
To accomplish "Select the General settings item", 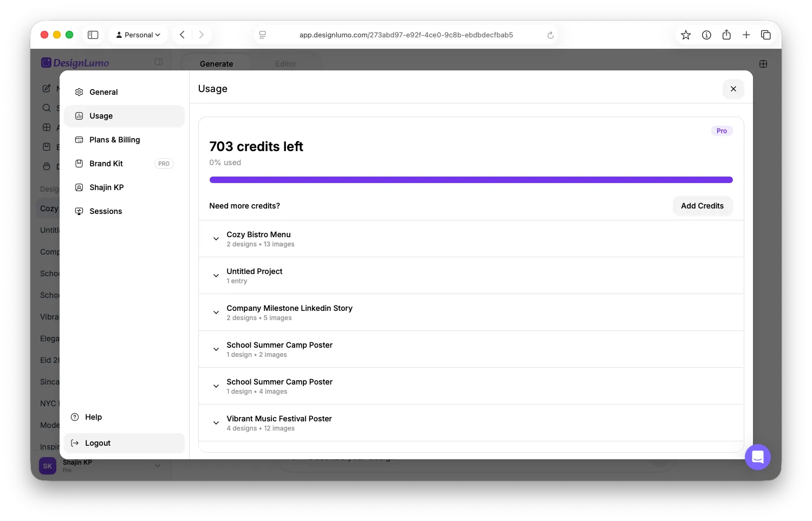I will (124, 92).
